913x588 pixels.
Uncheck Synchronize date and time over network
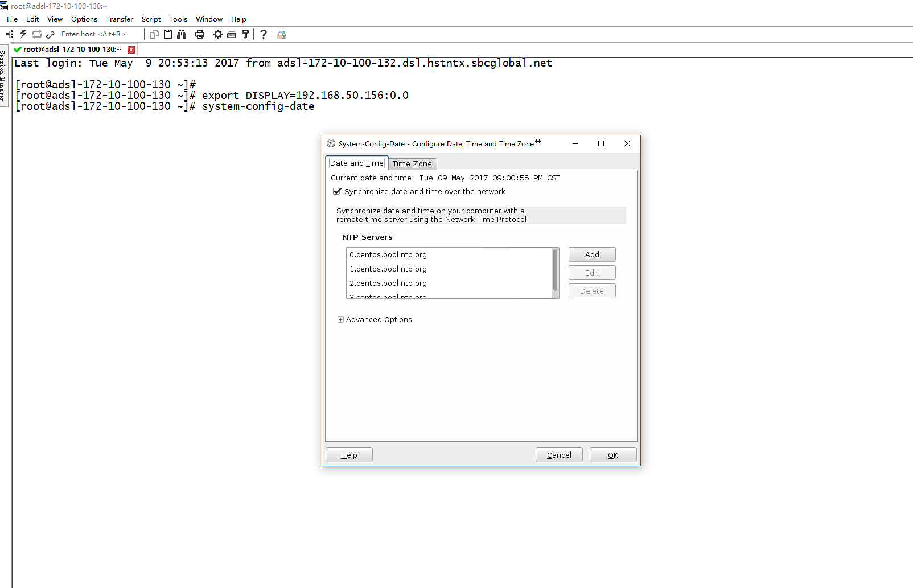pos(337,191)
